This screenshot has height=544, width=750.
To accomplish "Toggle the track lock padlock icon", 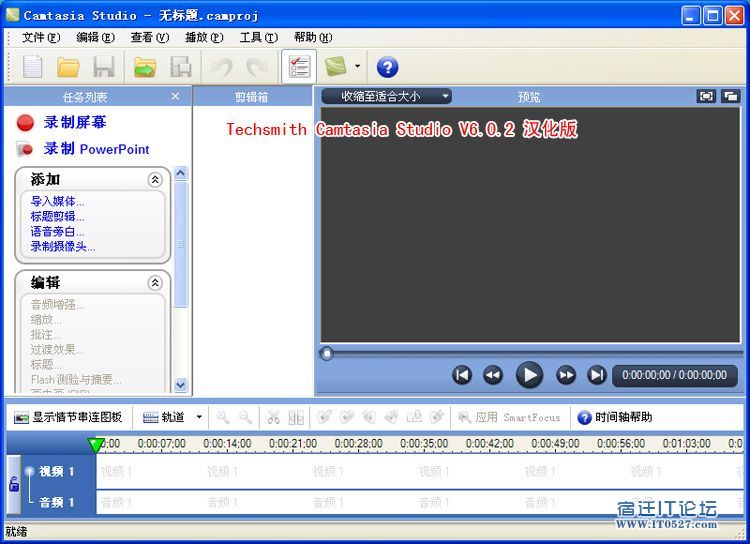I will point(14,484).
